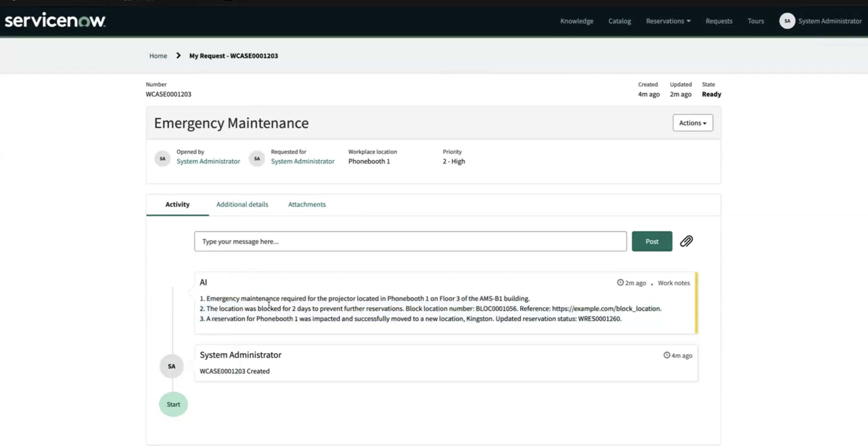Click the clock icon next to 4m ago
This screenshot has height=446, width=868.
tap(667, 355)
